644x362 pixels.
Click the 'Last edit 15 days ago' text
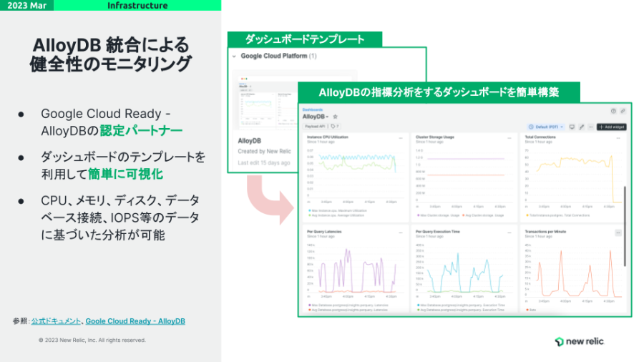(x=263, y=163)
